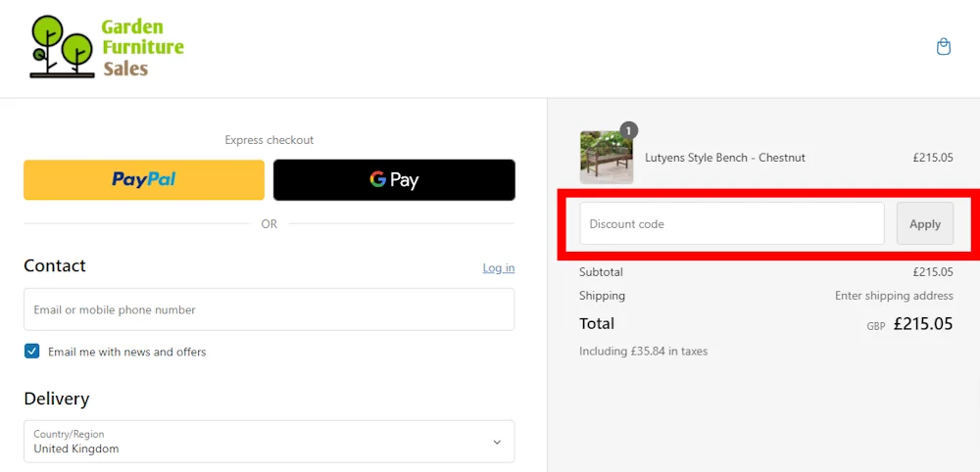Select the Lutyens Style Bench - Chestnut name
This screenshot has height=472, width=980.
(x=725, y=158)
